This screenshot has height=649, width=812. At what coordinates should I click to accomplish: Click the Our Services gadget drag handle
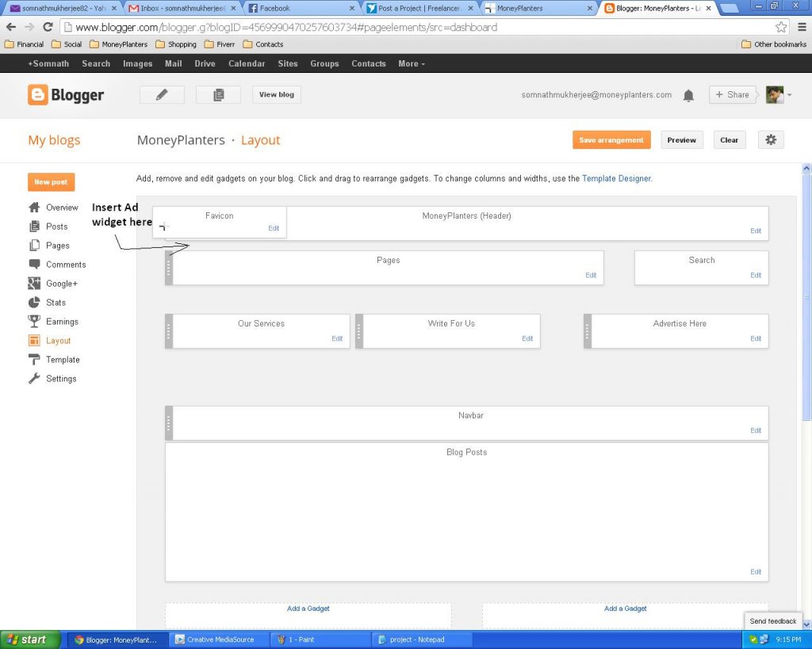point(168,331)
